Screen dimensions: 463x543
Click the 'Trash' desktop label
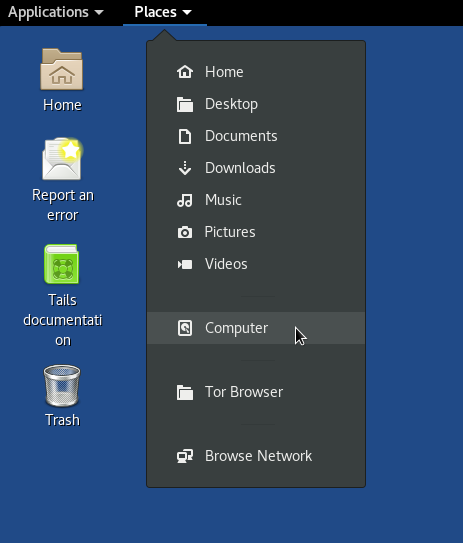[x=62, y=420]
